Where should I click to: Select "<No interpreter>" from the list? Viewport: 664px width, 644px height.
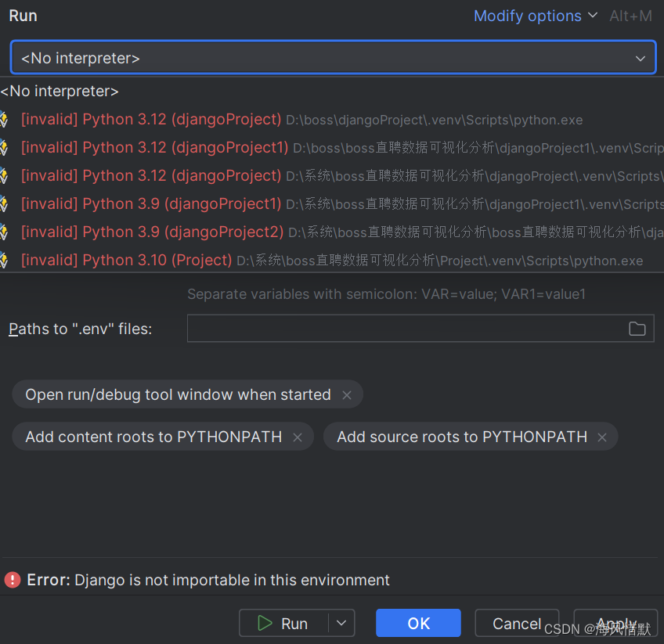[60, 91]
